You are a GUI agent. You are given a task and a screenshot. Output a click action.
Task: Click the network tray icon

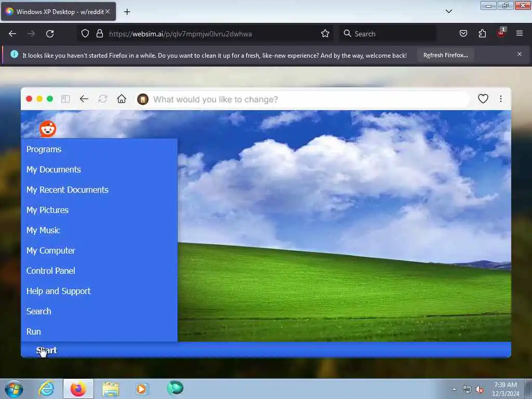tap(467, 390)
